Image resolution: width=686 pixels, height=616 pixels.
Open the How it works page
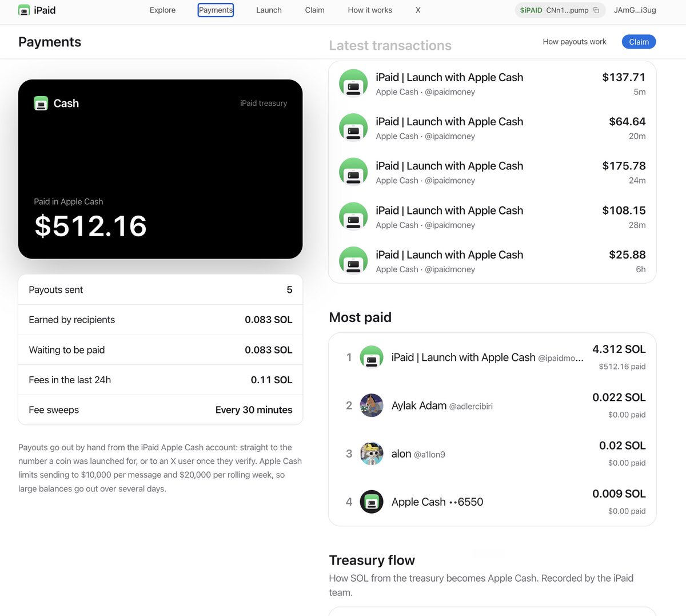coord(370,10)
